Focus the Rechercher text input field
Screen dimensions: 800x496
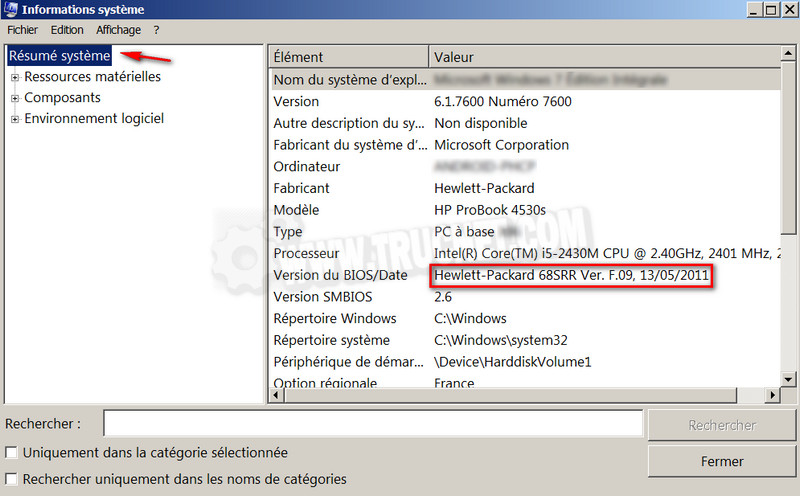(372, 424)
